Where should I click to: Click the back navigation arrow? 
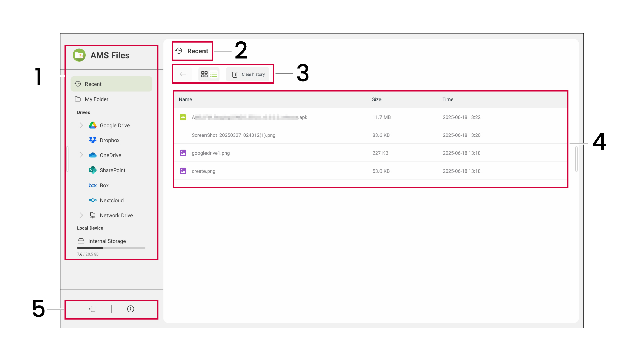(x=183, y=74)
